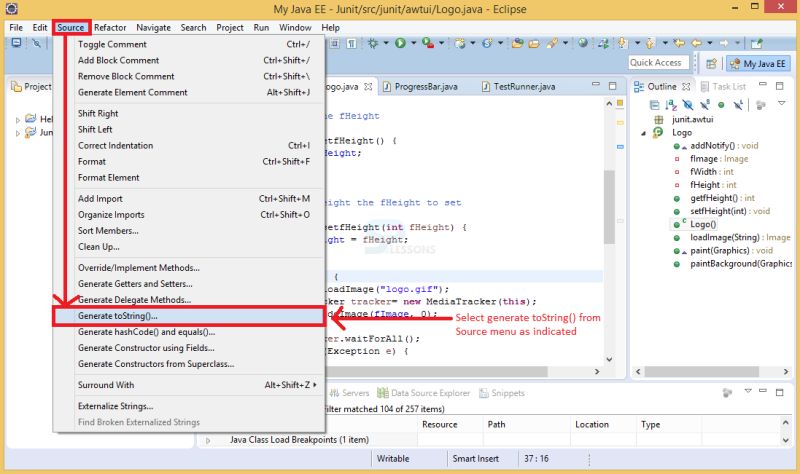The width and height of the screenshot is (800, 474).
Task: Choose Generate Getters and Setters...
Action: [196, 284]
